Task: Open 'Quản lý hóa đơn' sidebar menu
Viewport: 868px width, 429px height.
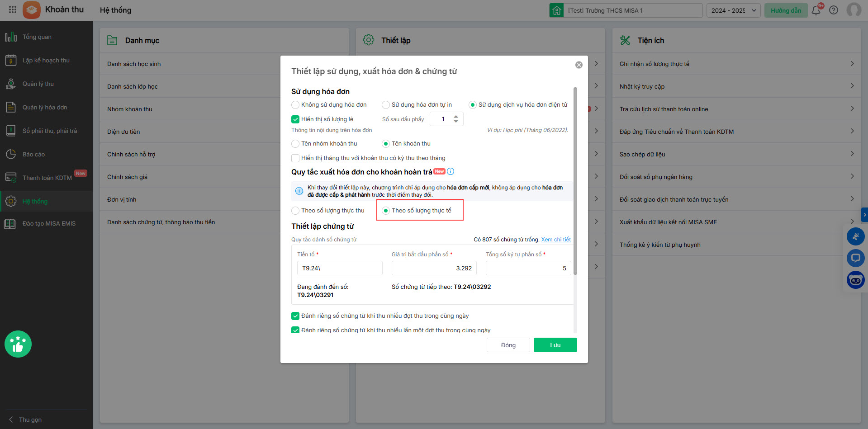Action: tap(45, 107)
